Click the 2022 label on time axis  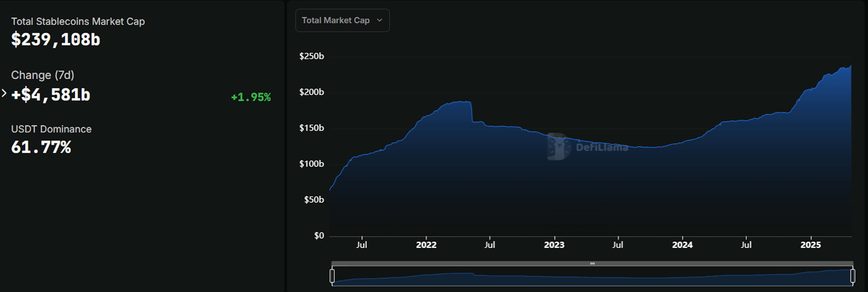(426, 245)
